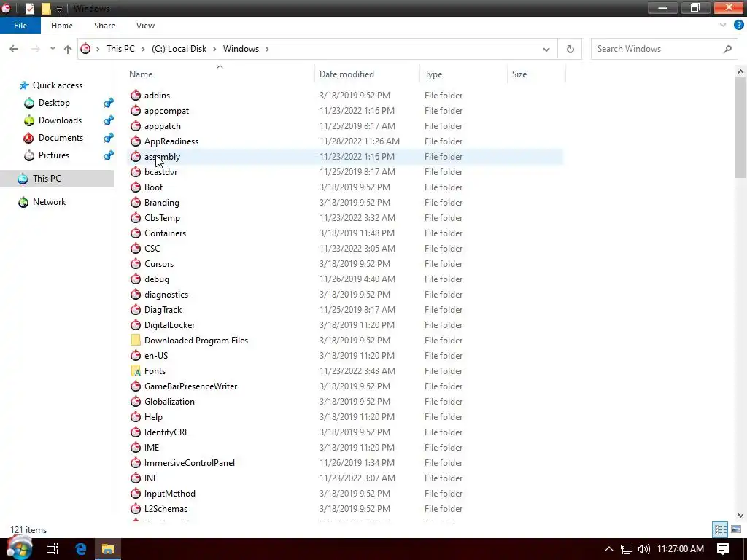Select the Downloaded Program Files folder icon

click(136, 340)
